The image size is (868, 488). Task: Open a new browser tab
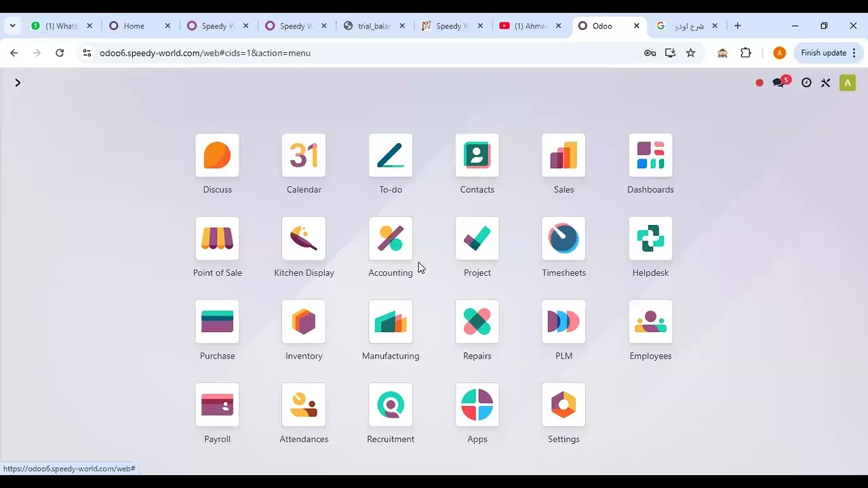coord(738,26)
